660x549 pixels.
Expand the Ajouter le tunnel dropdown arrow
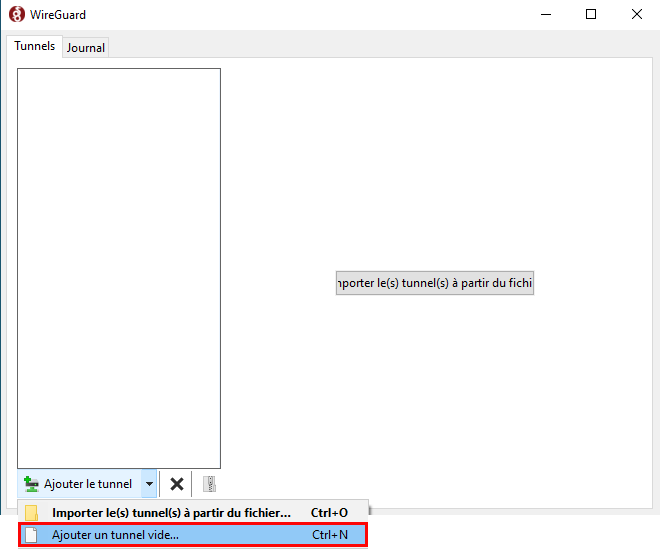[149, 484]
